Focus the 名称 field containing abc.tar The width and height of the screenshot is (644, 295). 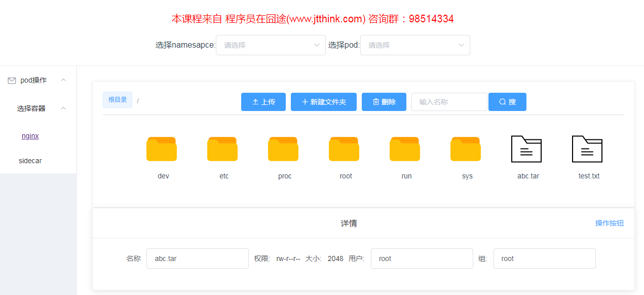click(198, 259)
